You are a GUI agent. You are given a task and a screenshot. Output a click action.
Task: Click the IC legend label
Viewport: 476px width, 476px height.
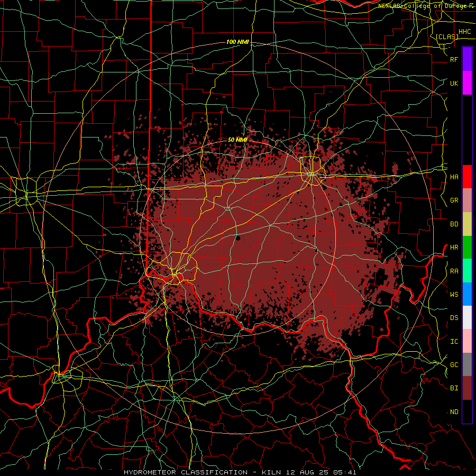click(x=454, y=342)
